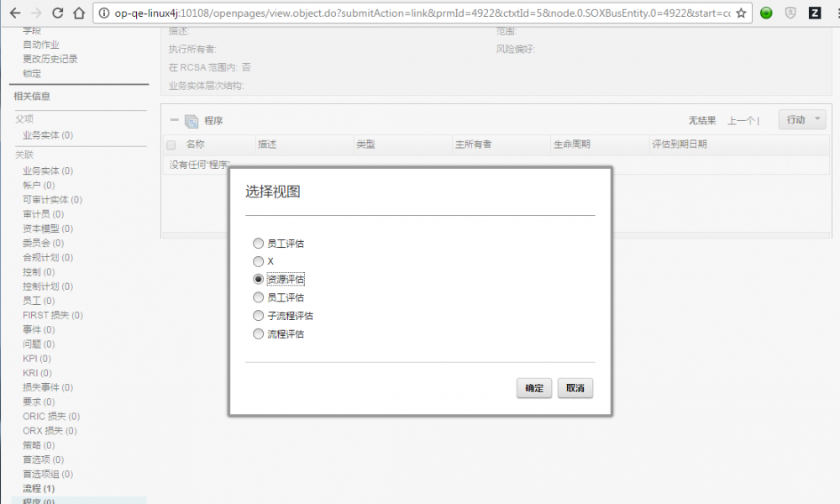Image resolution: width=840 pixels, height=504 pixels.
Task: Pick the 子流程评估 radio option
Action: [x=259, y=315]
